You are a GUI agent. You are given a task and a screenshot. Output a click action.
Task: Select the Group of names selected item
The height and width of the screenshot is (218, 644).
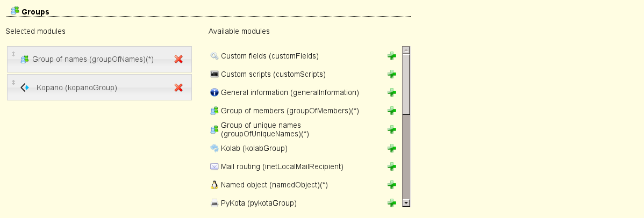click(93, 59)
